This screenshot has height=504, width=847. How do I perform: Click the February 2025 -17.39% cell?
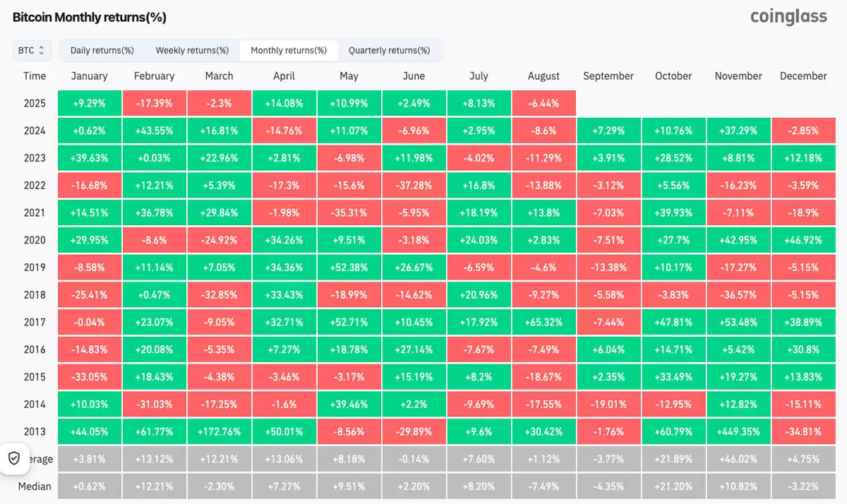[154, 102]
